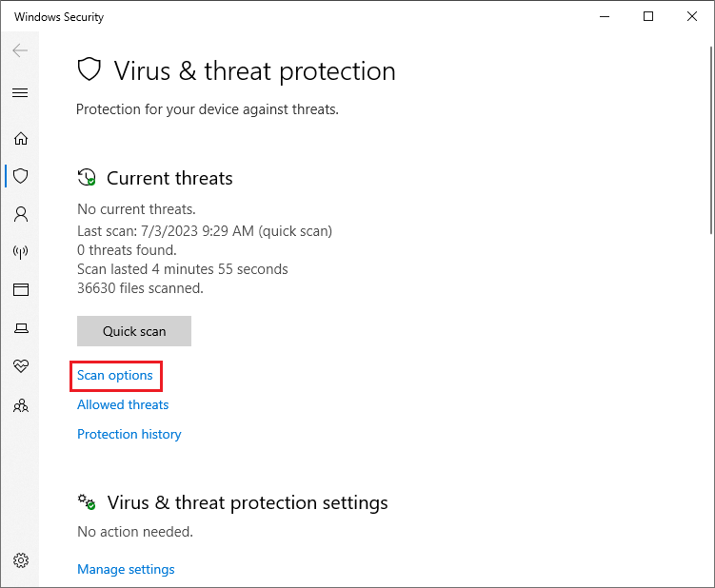Open Device security laptop icon
The height and width of the screenshot is (588, 715).
coord(21,328)
